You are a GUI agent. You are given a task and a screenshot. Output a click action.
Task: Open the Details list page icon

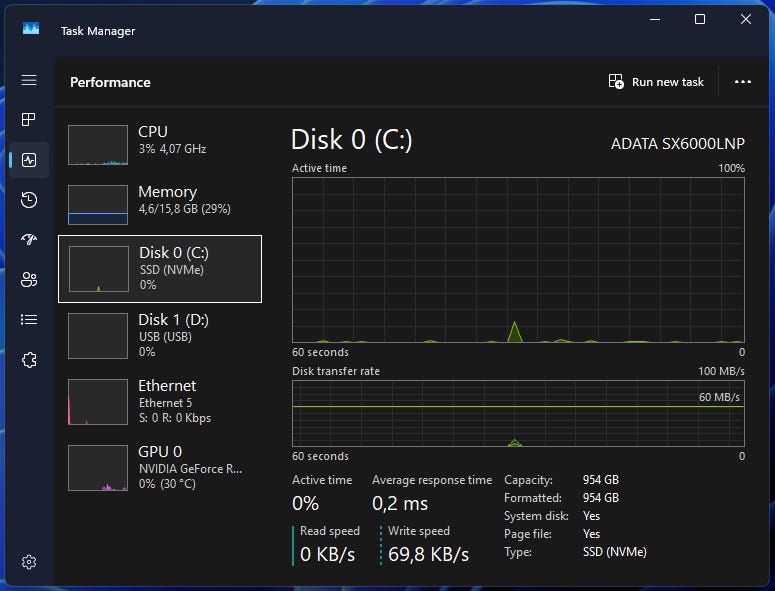[x=29, y=320]
